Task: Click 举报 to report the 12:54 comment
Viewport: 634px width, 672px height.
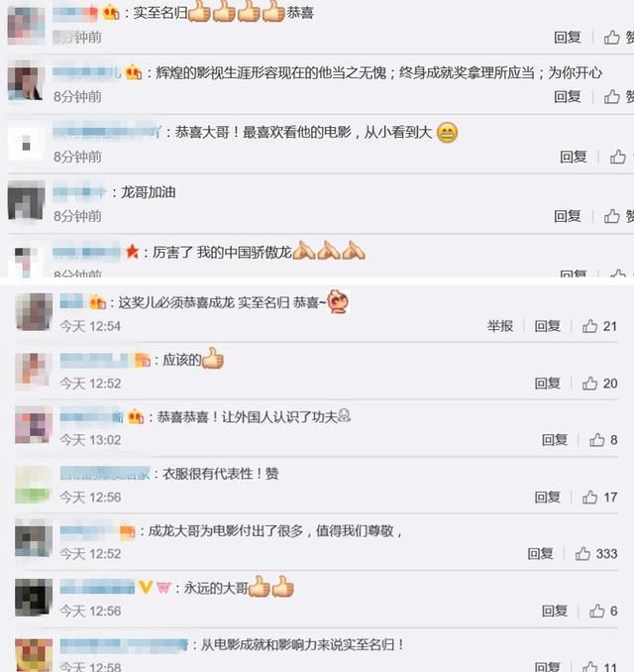Action: [x=500, y=326]
